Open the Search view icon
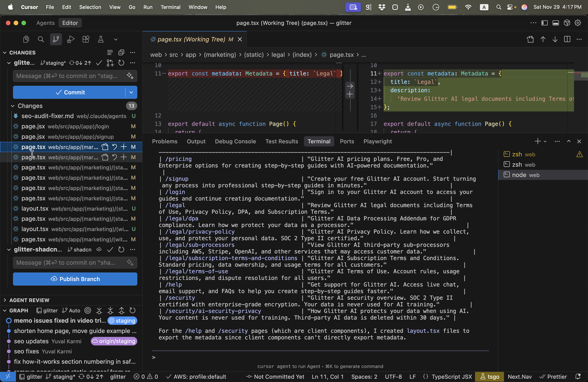The height and width of the screenshot is (382, 588). pyautogui.click(x=41, y=39)
